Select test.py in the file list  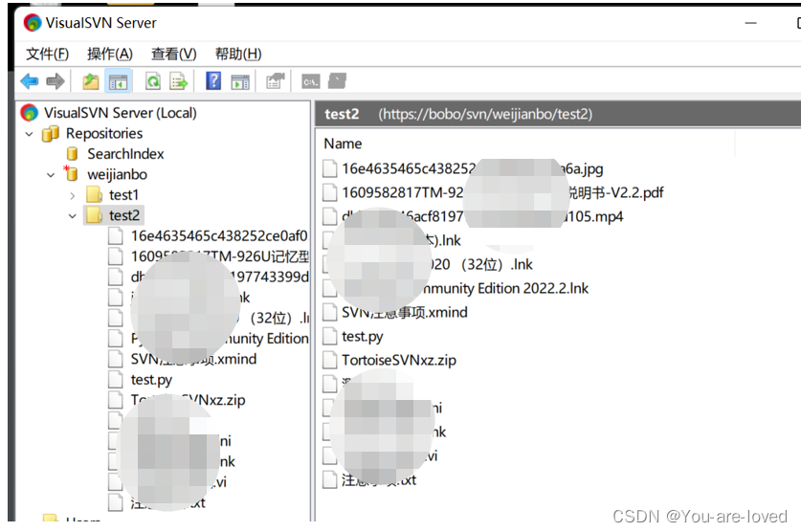362,337
